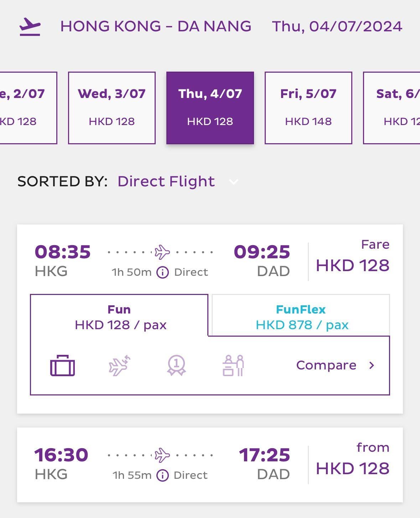Click the departing plane icon in header
This screenshot has height=518, width=420.
[30, 27]
